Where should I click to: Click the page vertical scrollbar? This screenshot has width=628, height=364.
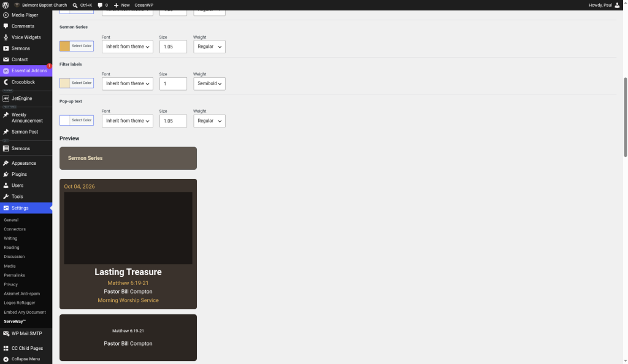pos(625,117)
